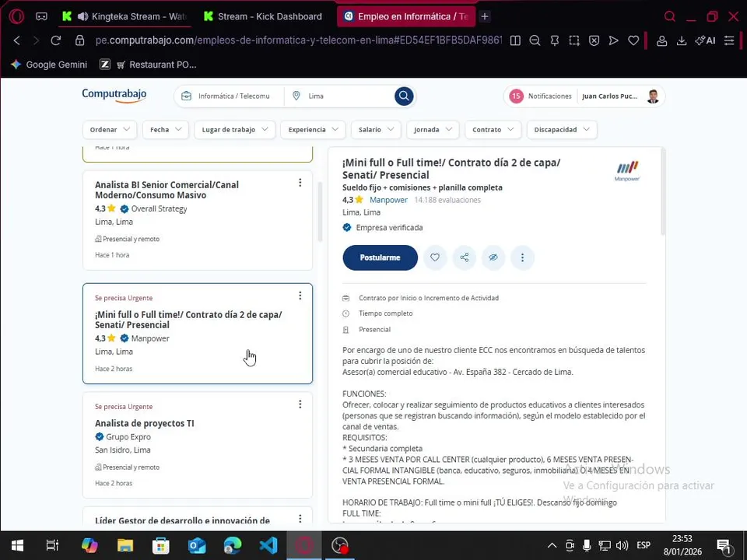The height and width of the screenshot is (560, 747).
Task: Expand the Fecha filter dropdown
Action: pyautogui.click(x=165, y=130)
